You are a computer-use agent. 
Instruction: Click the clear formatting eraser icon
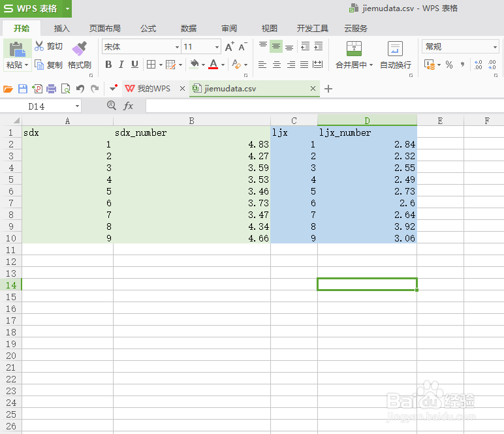pos(236,64)
